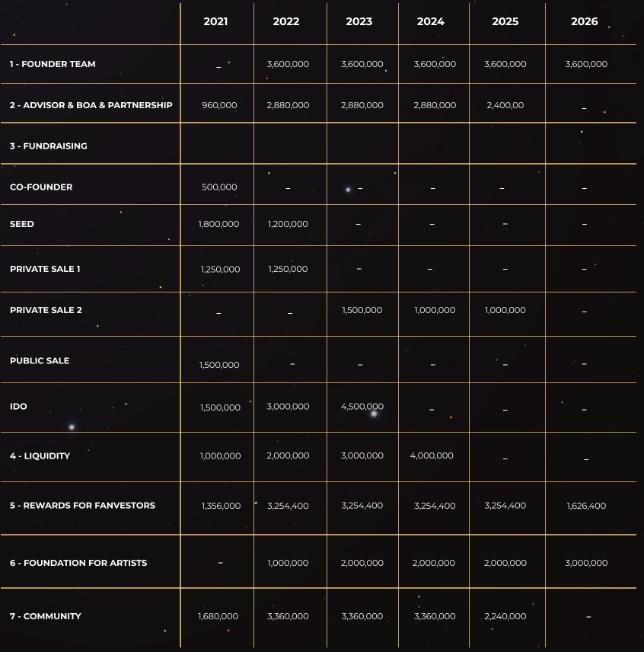Select the Liquidity 2024 value 4,000,000
Image resolution: width=644 pixels, height=652 pixels.
[432, 455]
